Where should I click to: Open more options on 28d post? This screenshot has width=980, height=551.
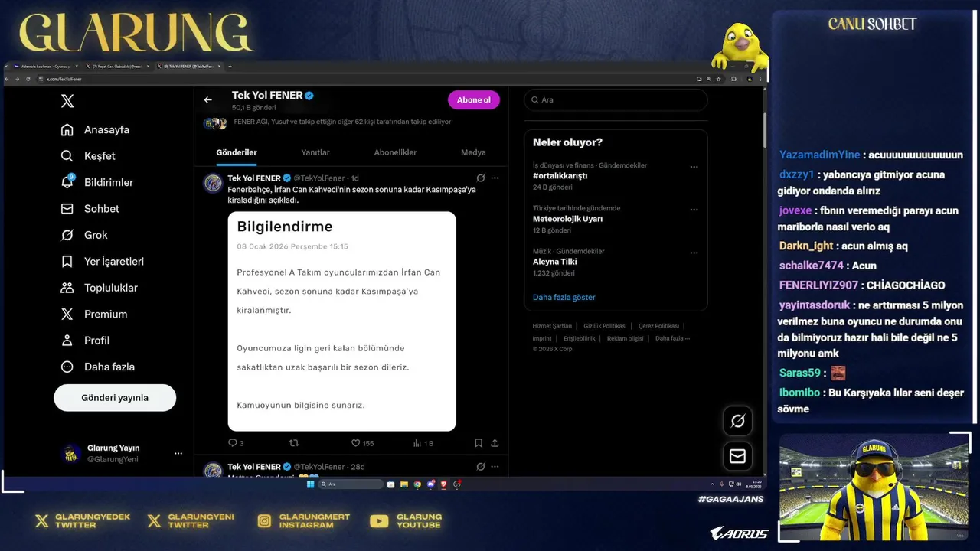point(495,467)
